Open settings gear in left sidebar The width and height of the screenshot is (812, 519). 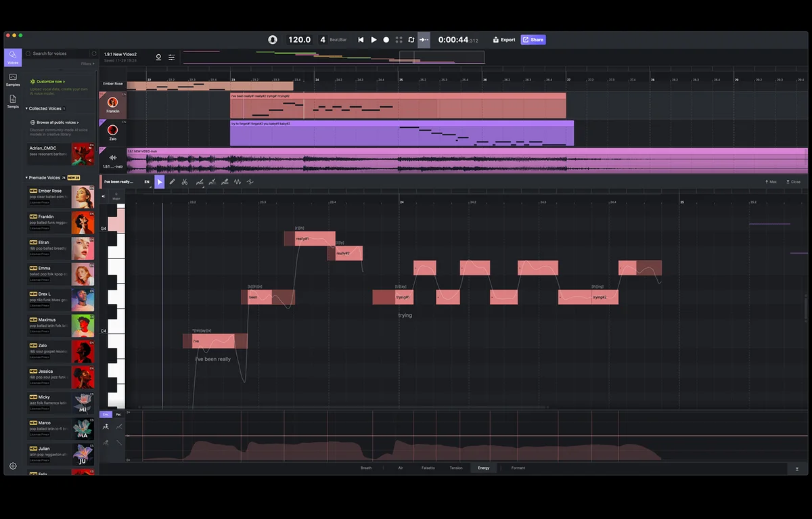coord(13,466)
